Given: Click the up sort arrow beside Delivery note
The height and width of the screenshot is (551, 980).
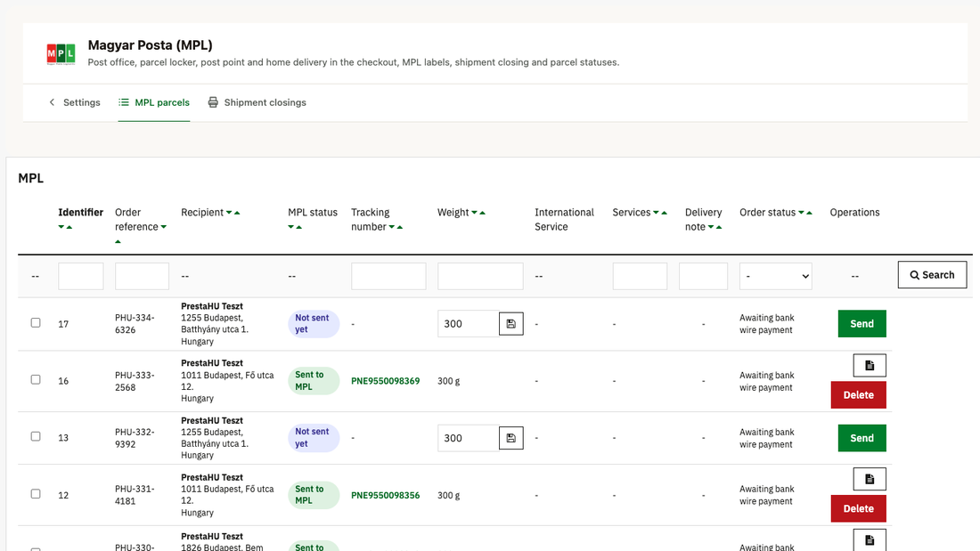Looking at the screenshot, I should click(719, 227).
